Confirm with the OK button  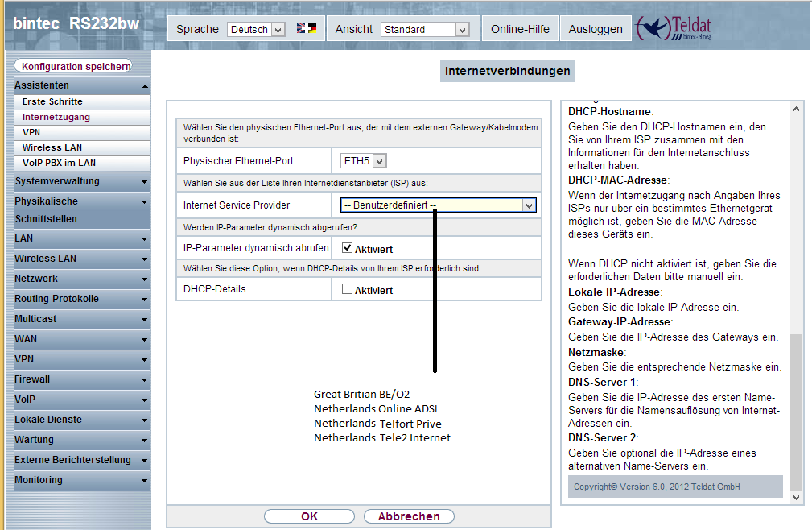[x=309, y=516]
